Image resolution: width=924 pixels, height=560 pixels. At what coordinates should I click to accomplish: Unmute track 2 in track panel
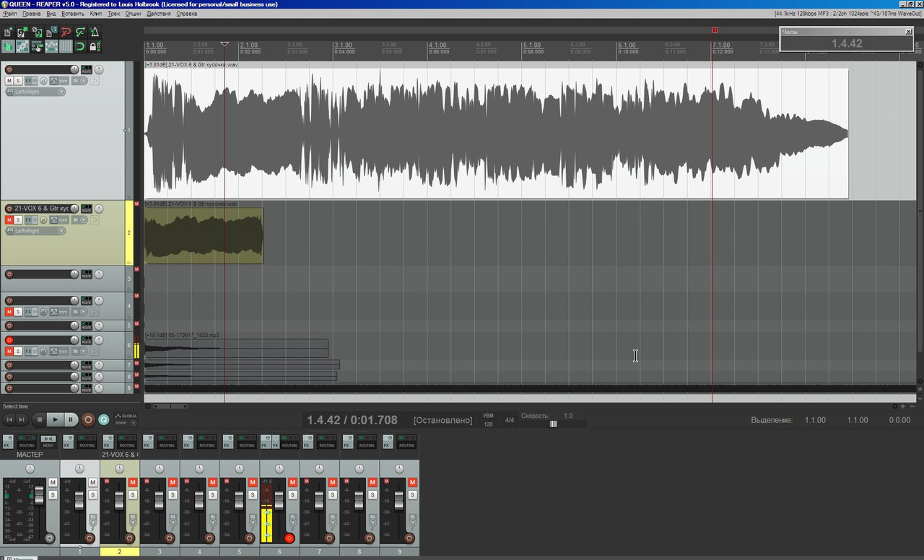pos(9,219)
